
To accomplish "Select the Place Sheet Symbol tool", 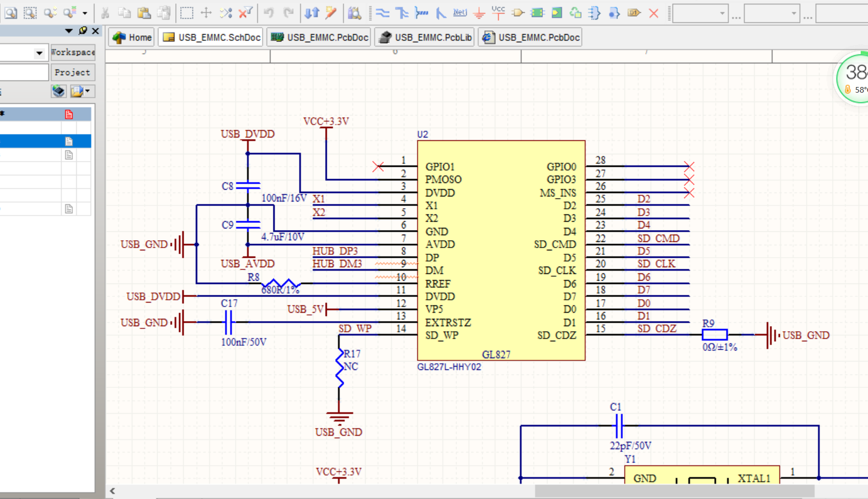I will pyautogui.click(x=537, y=12).
